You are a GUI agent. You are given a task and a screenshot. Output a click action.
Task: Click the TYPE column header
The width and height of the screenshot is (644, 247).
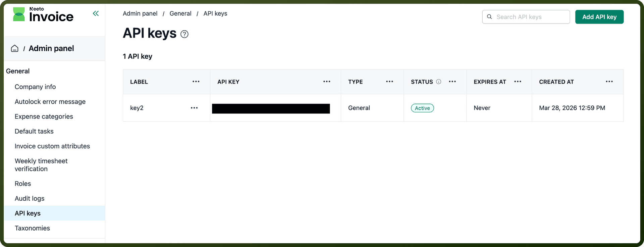coord(356,82)
